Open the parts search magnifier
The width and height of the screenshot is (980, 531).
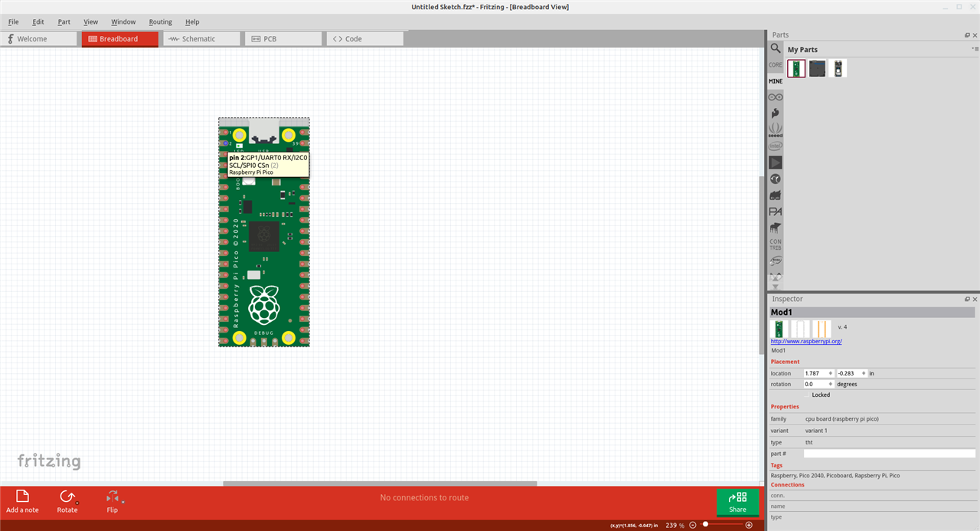pos(776,48)
